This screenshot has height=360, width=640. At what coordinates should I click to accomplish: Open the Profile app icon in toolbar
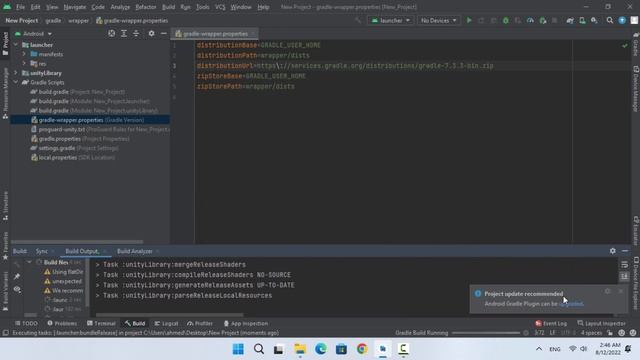[530, 20]
